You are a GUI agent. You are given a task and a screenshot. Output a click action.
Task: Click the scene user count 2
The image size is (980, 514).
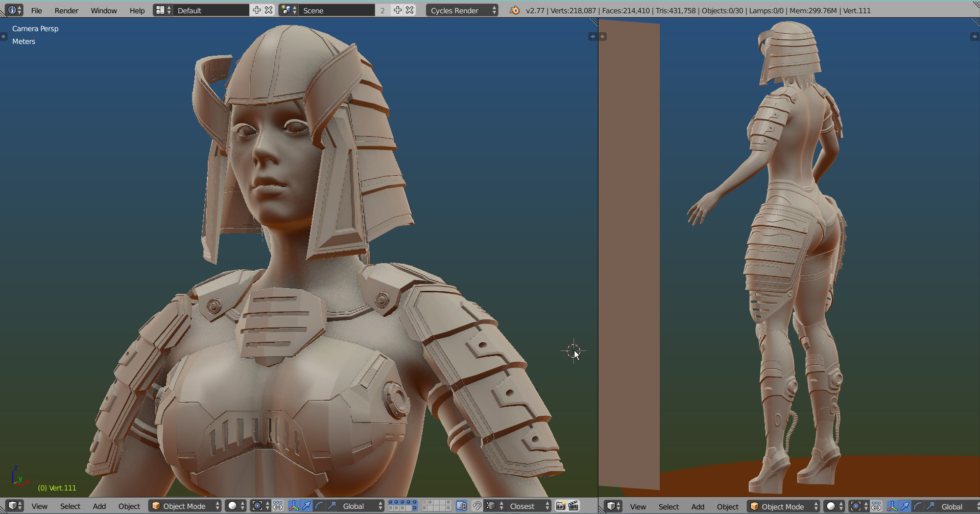(x=383, y=10)
